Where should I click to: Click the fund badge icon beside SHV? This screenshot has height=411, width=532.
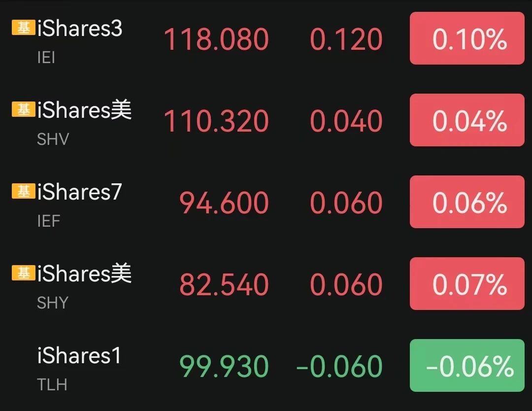(24, 109)
